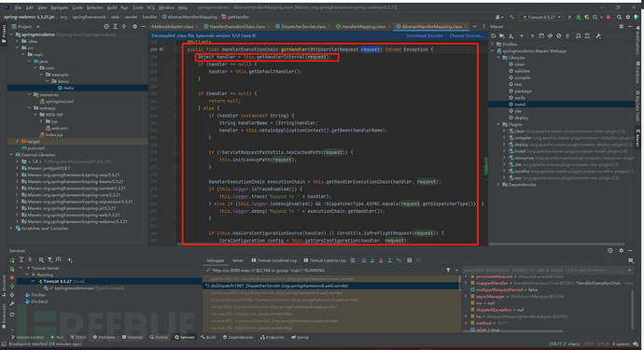Click the Maven Run goal green play icon
Image resolution: width=644 pixels, height=350 pixels.
pyautogui.click(x=532, y=35)
